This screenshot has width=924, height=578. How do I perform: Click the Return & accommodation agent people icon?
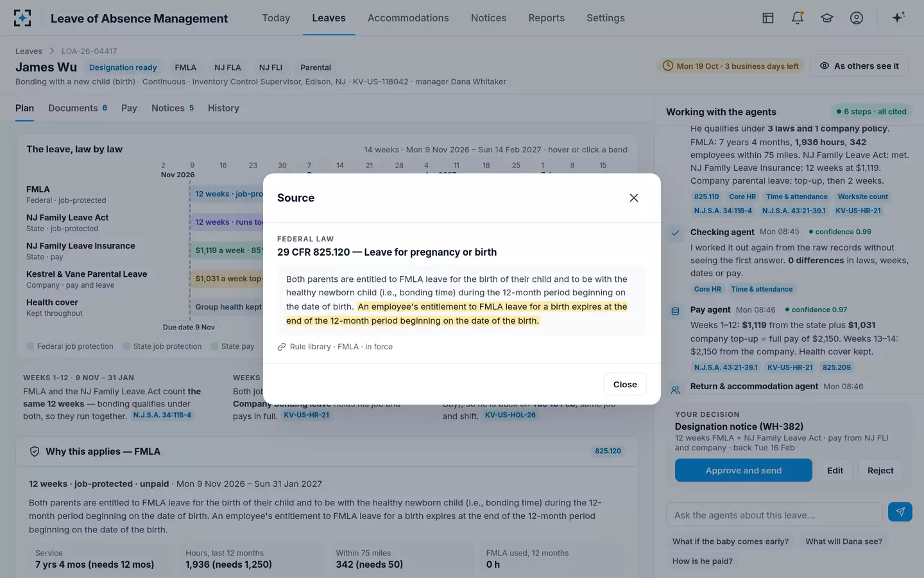click(675, 390)
